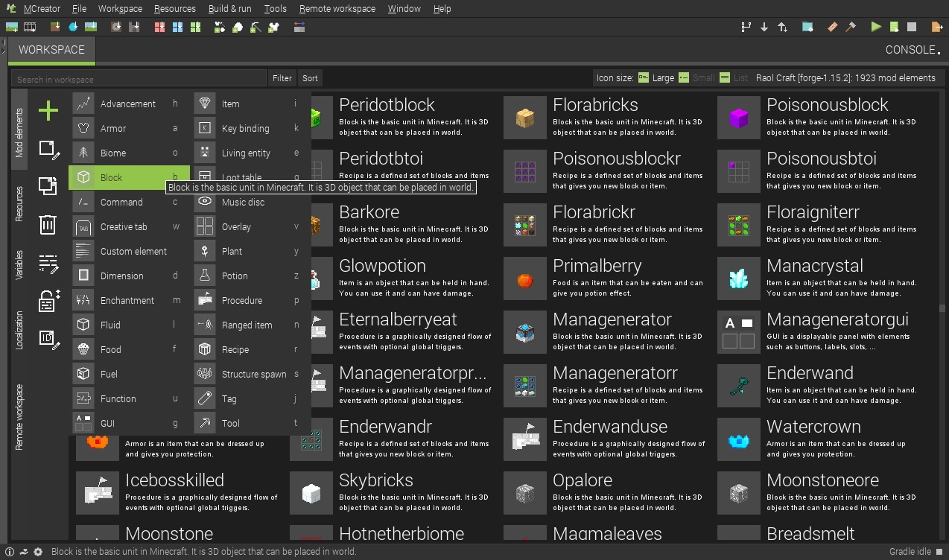
Task: Click the create animated texture filmstrip icon
Action: pos(30,27)
